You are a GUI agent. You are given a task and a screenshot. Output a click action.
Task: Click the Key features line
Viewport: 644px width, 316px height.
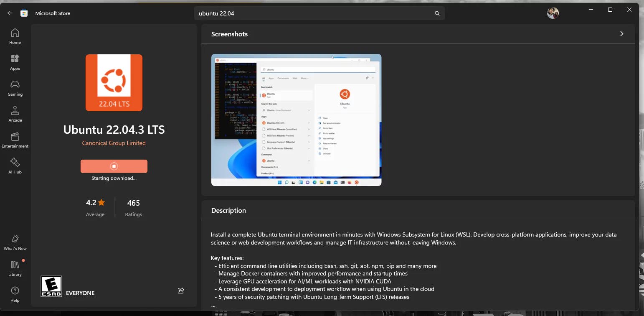(227, 258)
